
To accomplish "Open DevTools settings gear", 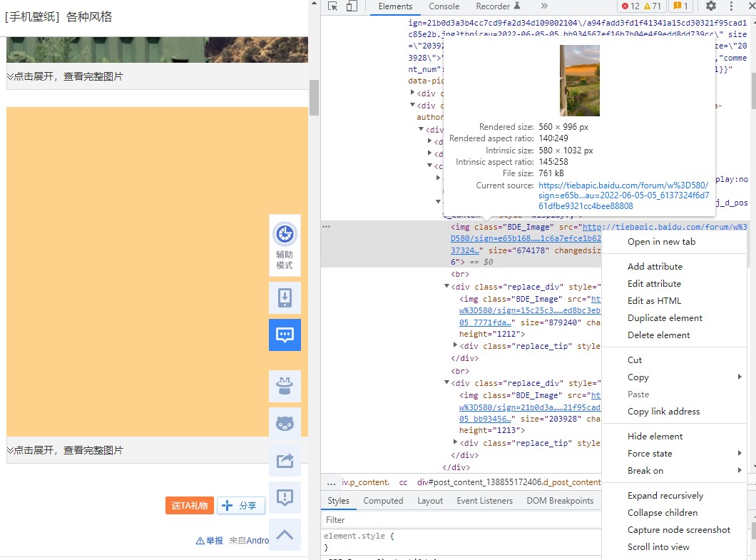I will [x=710, y=6].
